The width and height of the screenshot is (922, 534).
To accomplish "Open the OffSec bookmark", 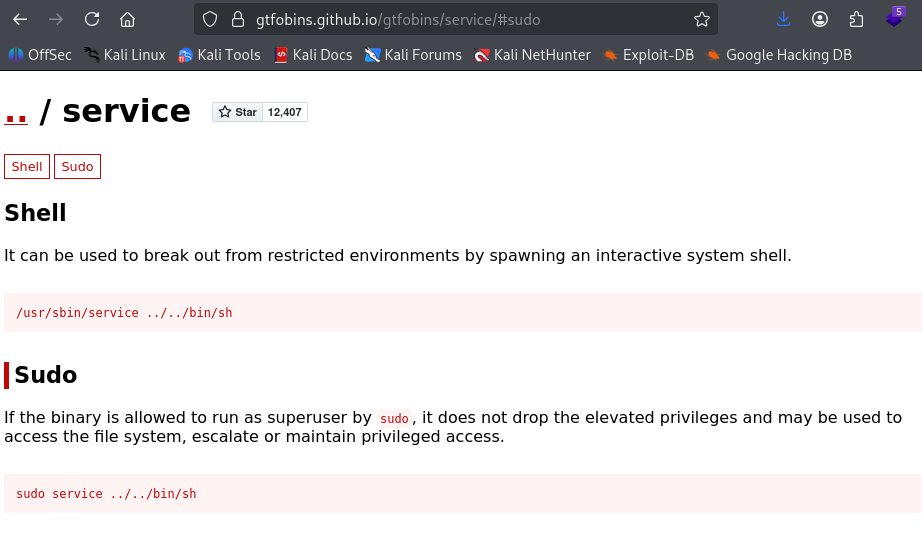I will coord(40,55).
